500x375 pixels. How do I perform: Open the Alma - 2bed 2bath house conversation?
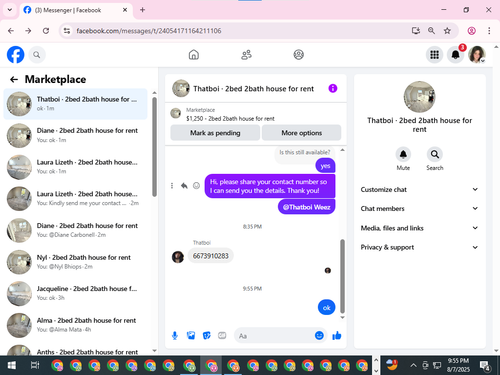coord(75,325)
